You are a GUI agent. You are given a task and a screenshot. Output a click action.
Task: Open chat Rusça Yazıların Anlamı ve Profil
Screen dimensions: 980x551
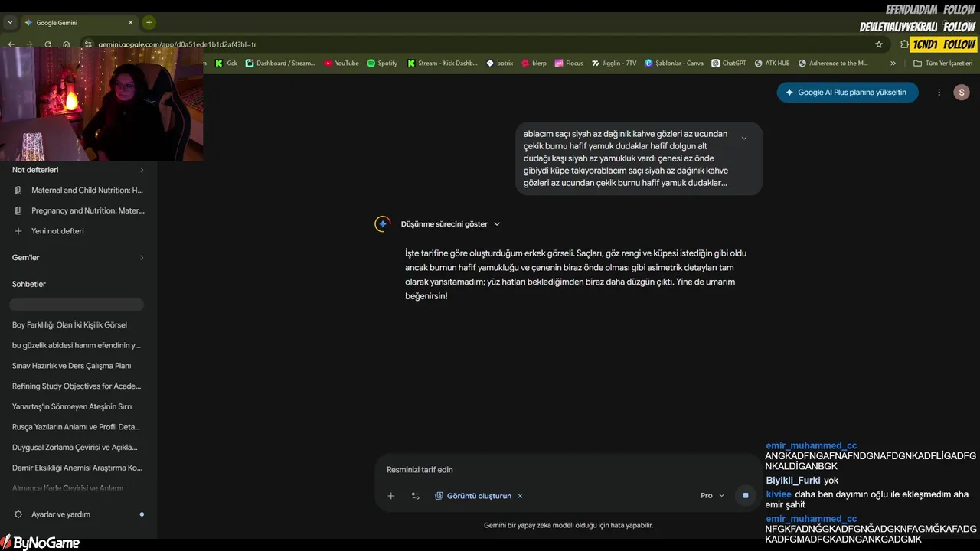coord(77,427)
